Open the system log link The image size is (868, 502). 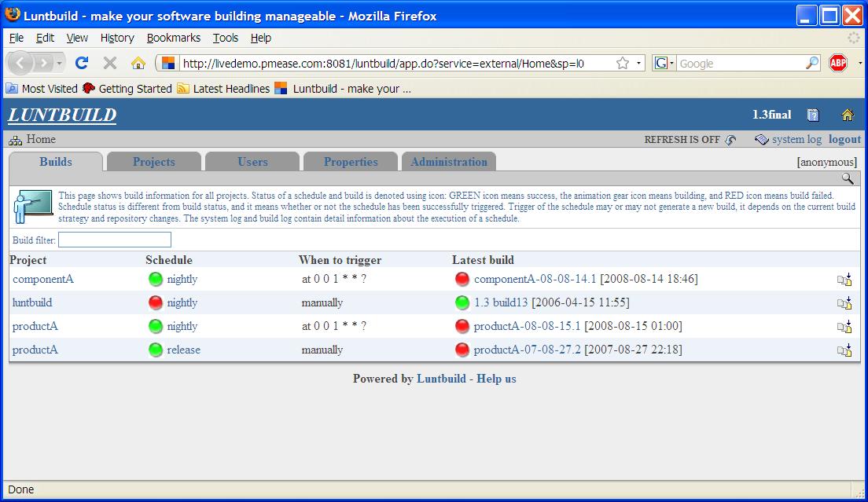click(796, 139)
